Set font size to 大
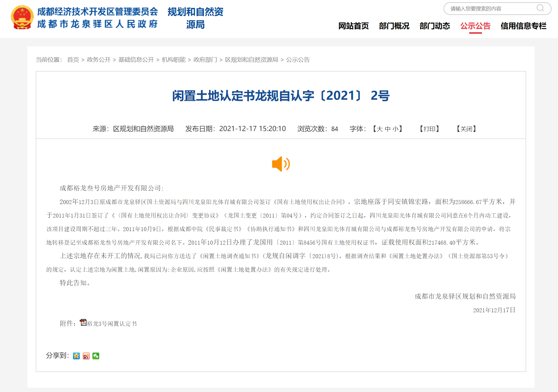The image size is (558, 392). click(x=380, y=129)
